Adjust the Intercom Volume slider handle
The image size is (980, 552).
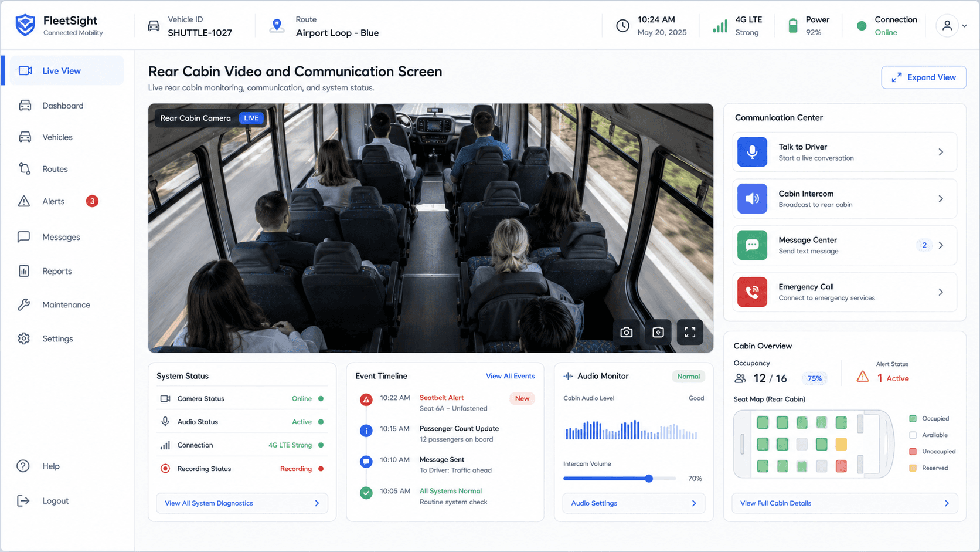[649, 479]
